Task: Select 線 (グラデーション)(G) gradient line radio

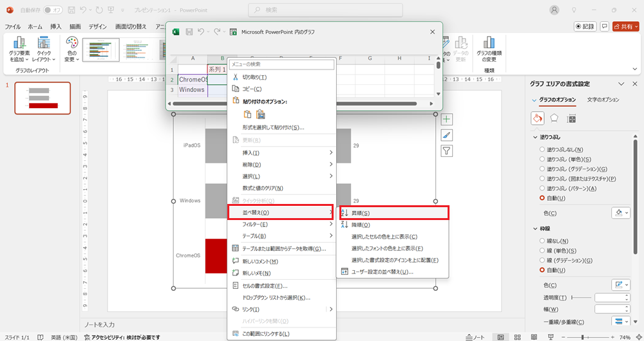Action: point(542,261)
